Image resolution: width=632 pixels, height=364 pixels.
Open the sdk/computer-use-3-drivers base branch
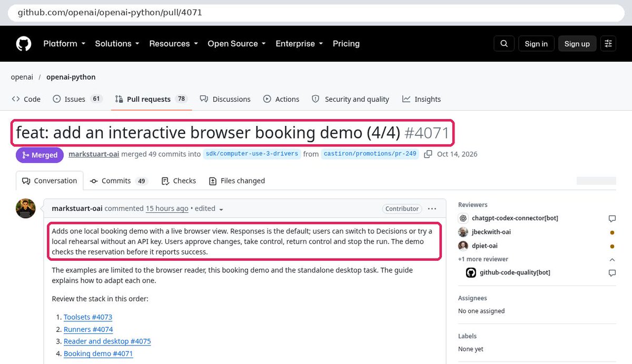(252, 154)
